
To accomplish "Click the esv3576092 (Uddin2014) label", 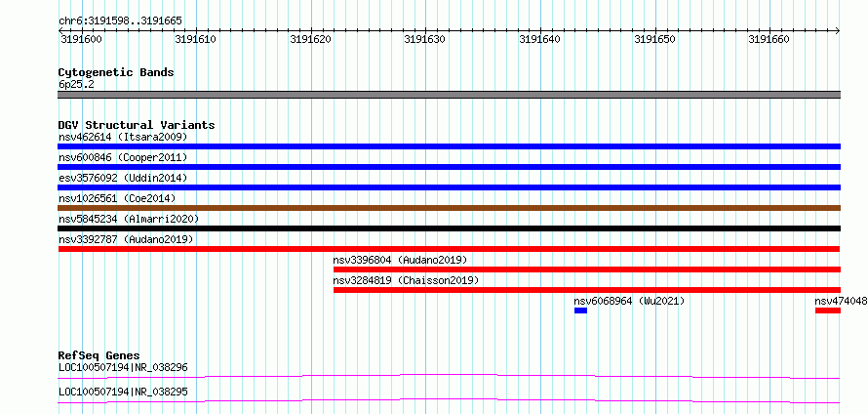I will click(123, 178).
